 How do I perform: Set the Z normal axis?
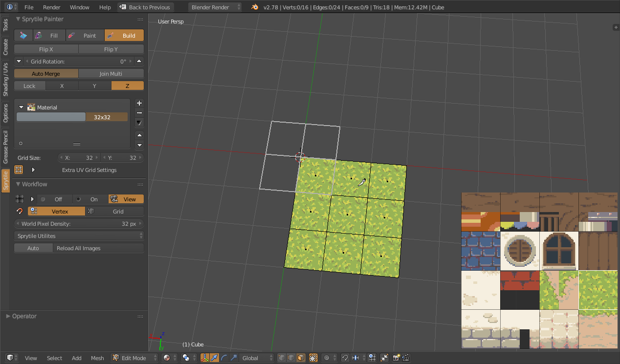[x=128, y=86]
